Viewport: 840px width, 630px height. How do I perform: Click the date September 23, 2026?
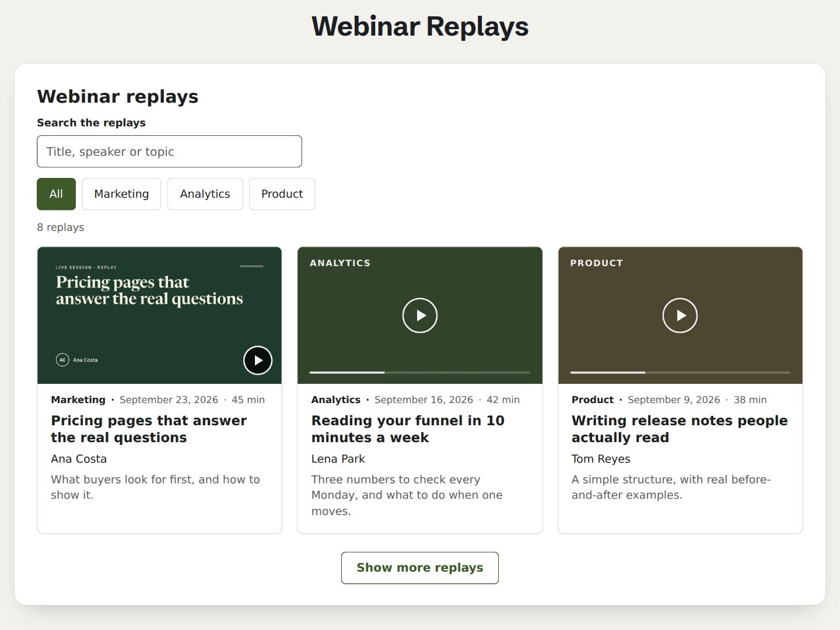pos(169,400)
